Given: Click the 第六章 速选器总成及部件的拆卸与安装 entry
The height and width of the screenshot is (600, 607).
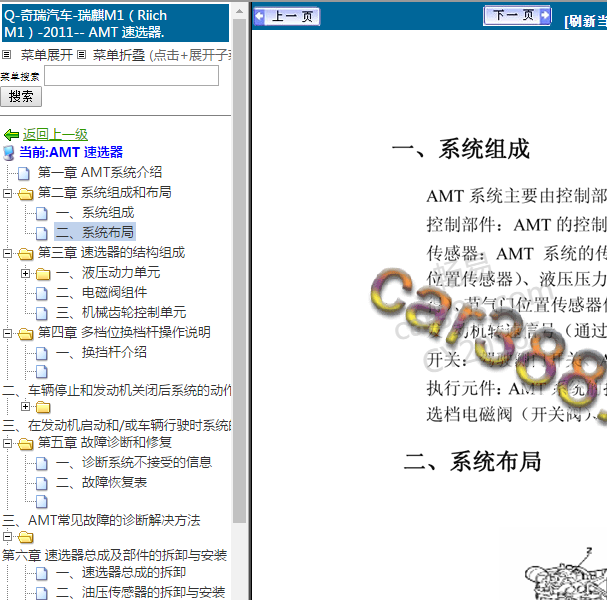Looking at the screenshot, I should [x=114, y=555].
